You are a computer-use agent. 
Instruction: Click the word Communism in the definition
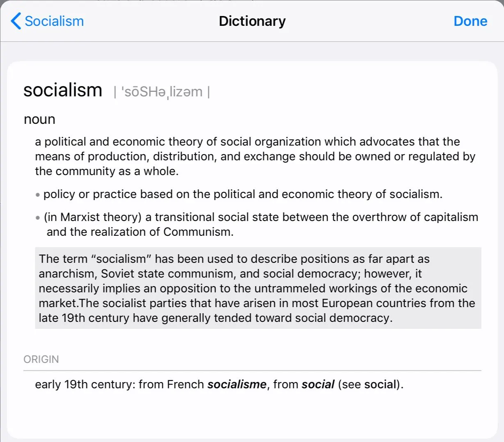[197, 232]
